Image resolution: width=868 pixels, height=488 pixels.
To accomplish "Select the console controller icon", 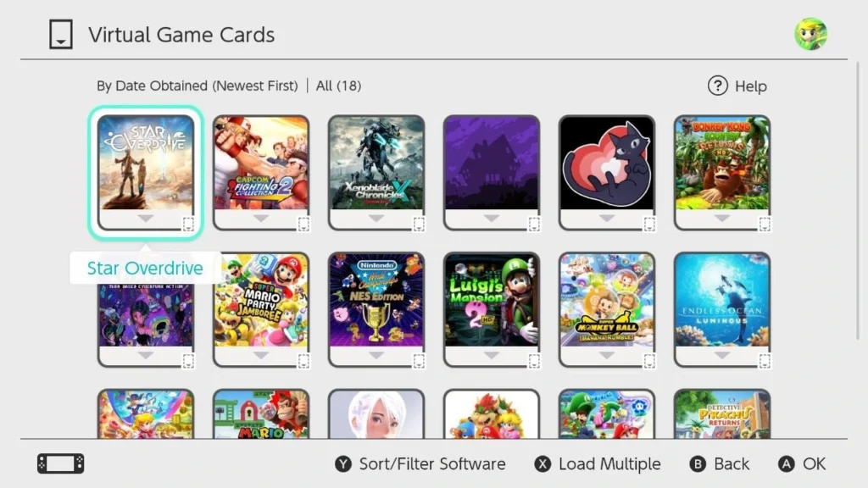I will (x=61, y=463).
